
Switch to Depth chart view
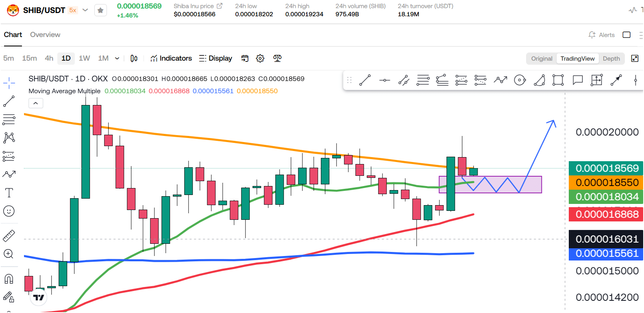coord(611,59)
